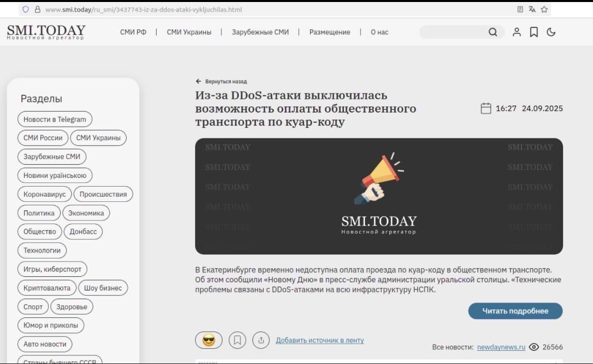The image size is (593, 364).
Task: Click the Читать подробнее button
Action: pos(515,311)
